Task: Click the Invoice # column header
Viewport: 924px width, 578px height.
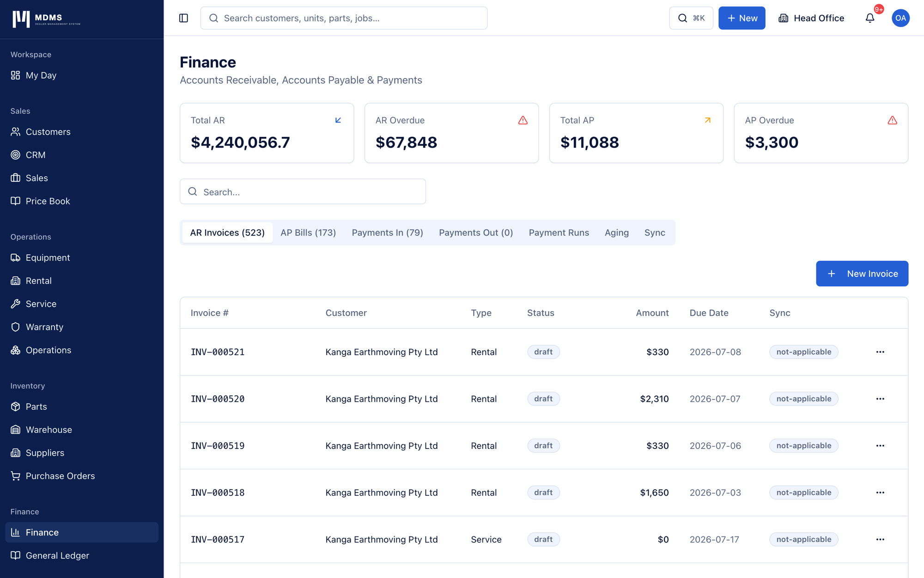Action: pos(210,313)
